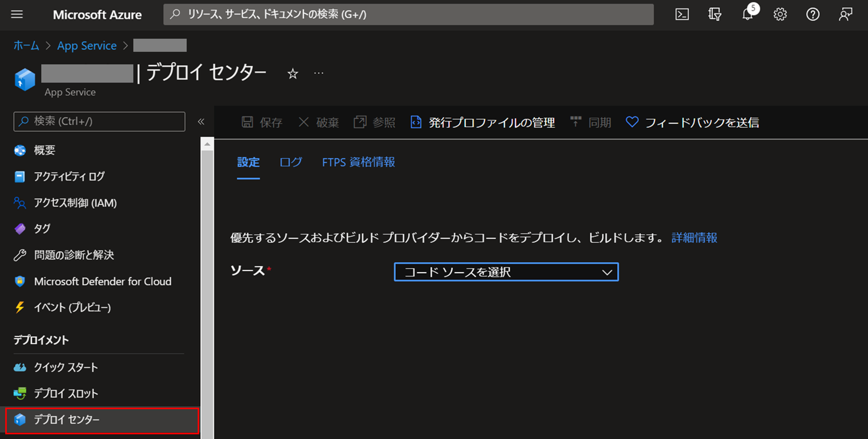Go to App Service breadcrumb link

click(87, 46)
